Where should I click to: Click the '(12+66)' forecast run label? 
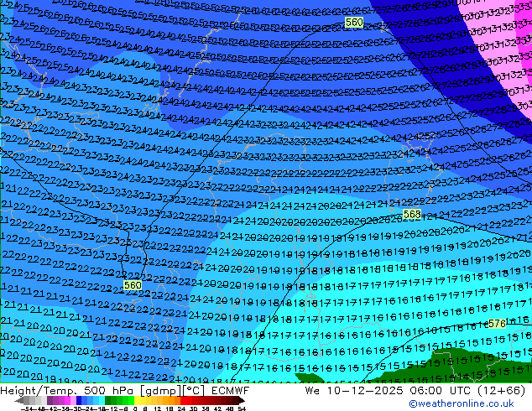tap(502, 391)
